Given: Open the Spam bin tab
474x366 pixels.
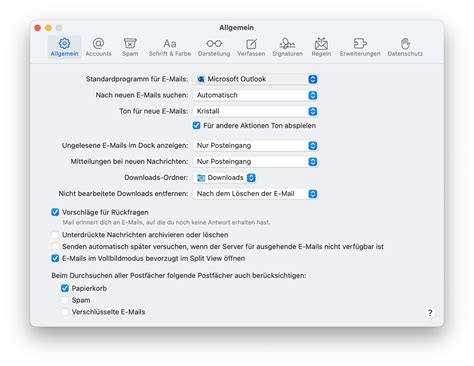Looking at the screenshot, I should [130, 47].
